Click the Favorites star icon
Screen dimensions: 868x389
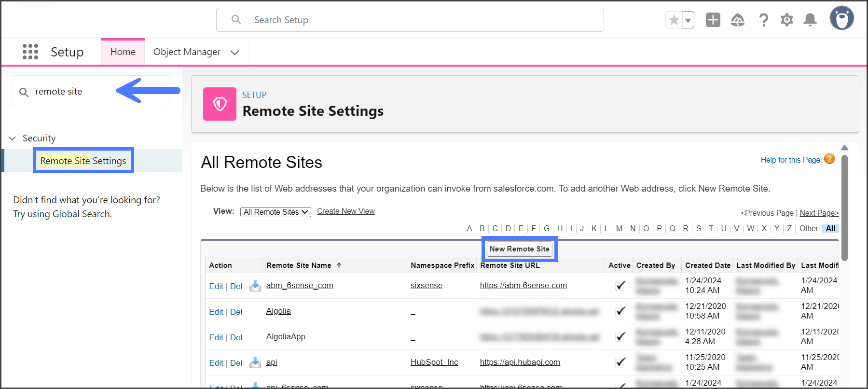(x=674, y=20)
